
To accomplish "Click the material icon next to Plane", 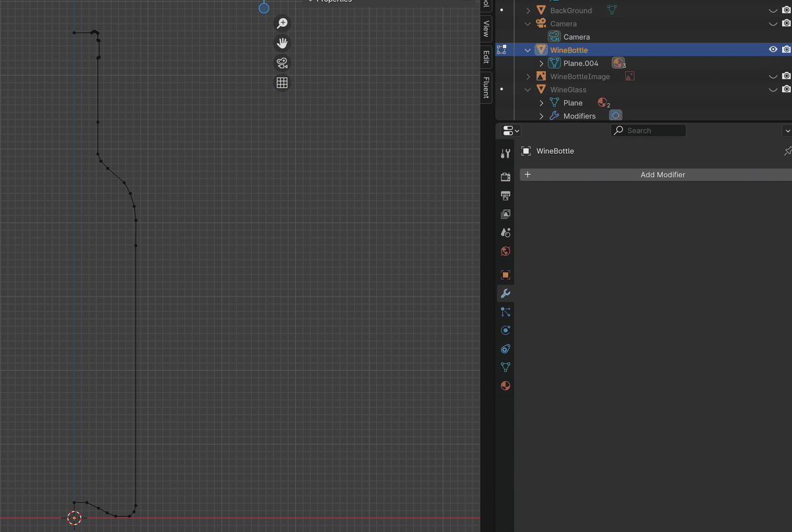I will 603,102.
